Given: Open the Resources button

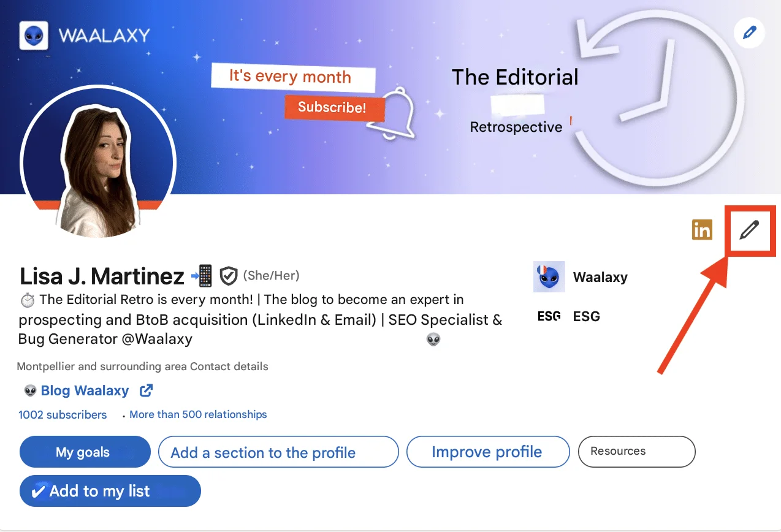Looking at the screenshot, I should pyautogui.click(x=637, y=451).
